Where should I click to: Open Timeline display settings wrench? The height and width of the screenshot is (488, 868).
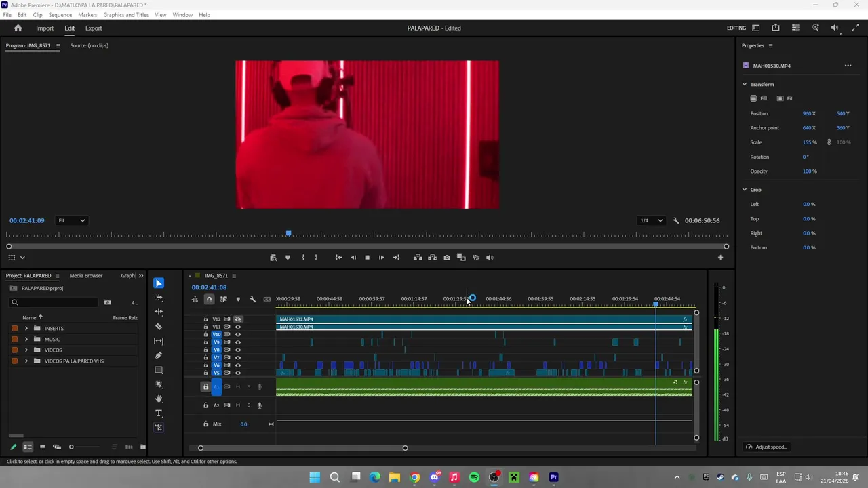pyautogui.click(x=252, y=299)
